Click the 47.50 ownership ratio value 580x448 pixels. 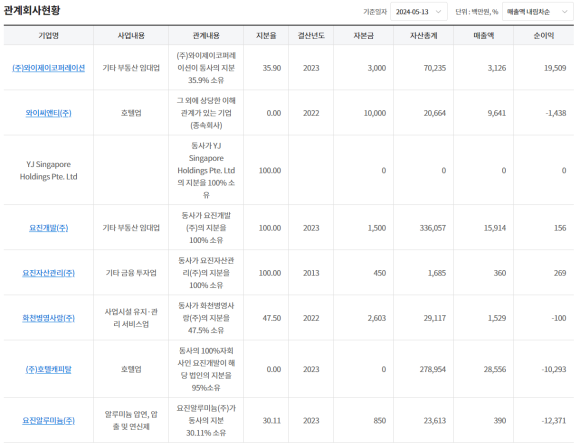click(272, 318)
